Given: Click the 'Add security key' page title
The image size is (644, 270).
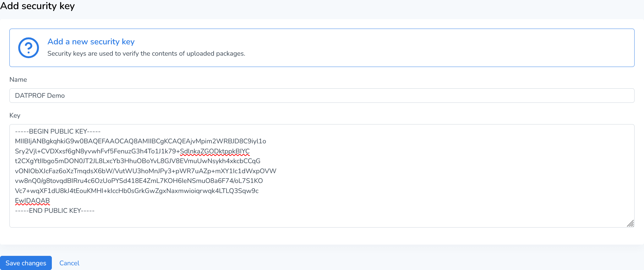Looking at the screenshot, I should (37, 6).
